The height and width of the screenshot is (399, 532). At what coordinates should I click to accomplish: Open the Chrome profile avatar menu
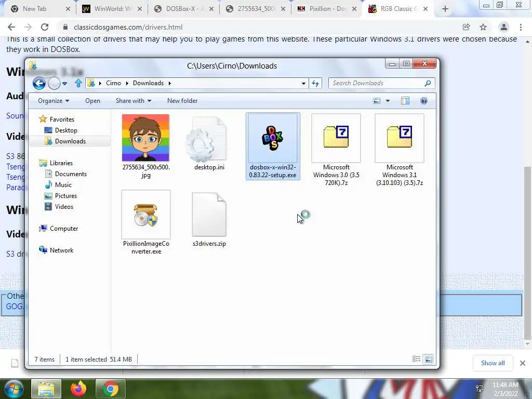(x=504, y=27)
